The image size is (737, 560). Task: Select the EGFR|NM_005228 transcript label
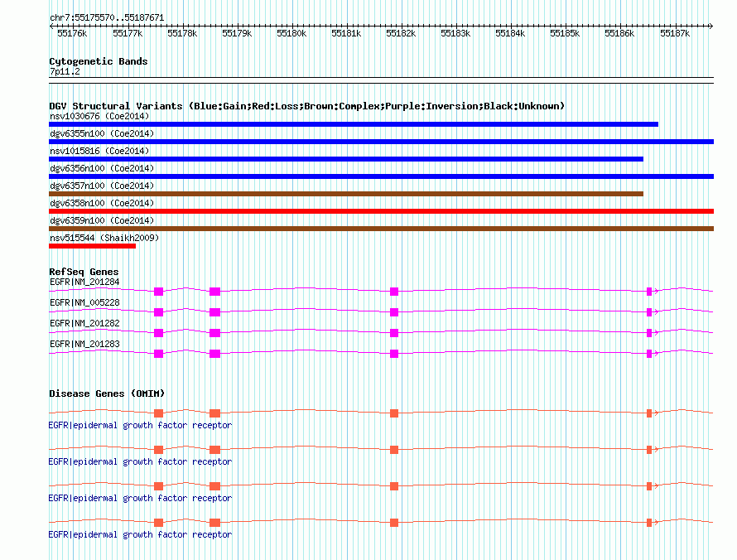click(x=84, y=303)
